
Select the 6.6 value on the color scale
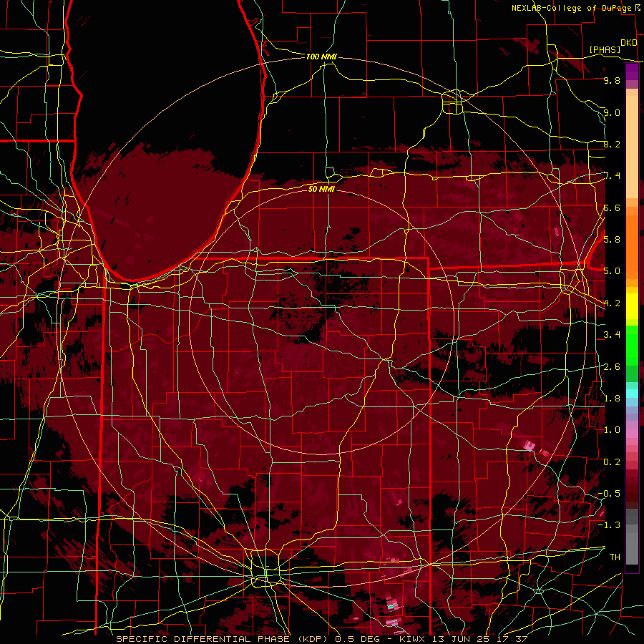point(612,208)
